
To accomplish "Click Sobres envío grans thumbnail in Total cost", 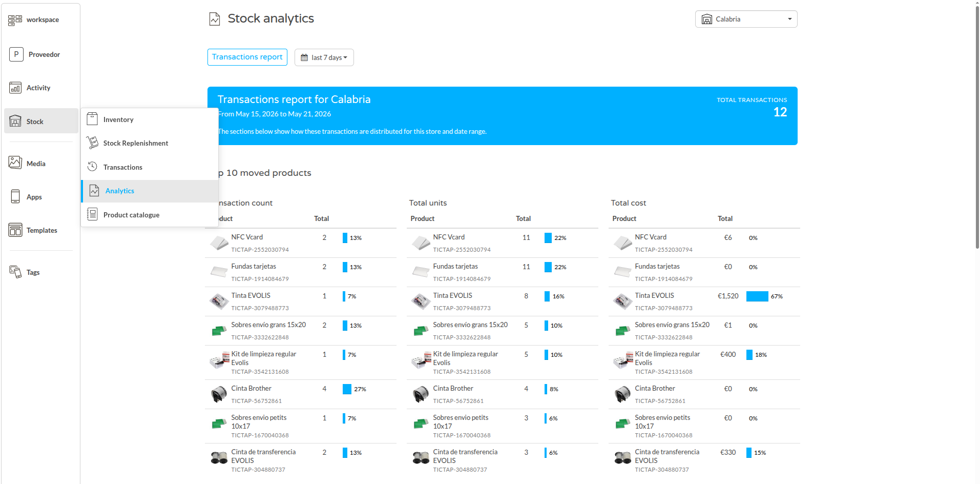I will coord(623,331).
